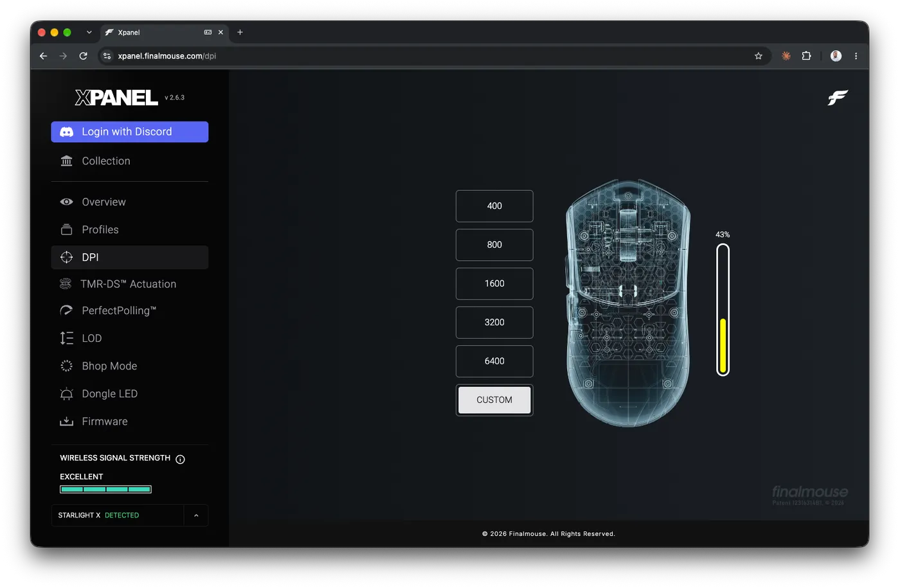Viewport: 900px width, 588px height.
Task: Click the DPI crosshair icon
Action: click(66, 257)
